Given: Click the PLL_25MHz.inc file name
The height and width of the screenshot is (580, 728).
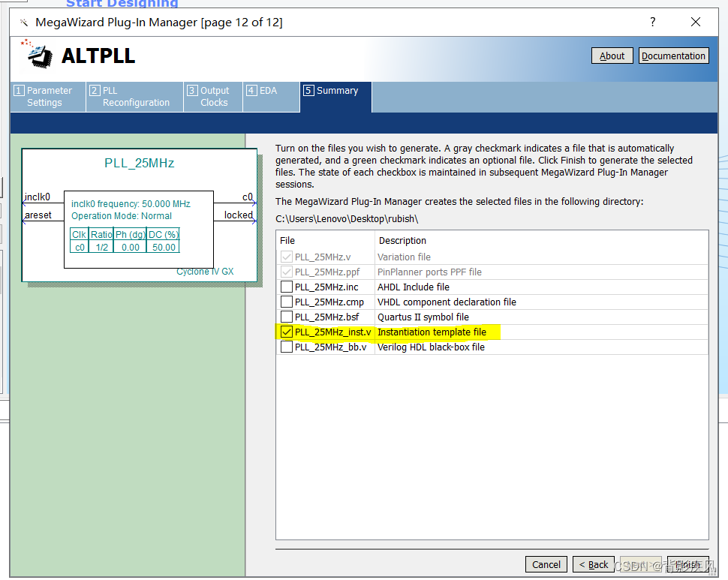Looking at the screenshot, I should (326, 287).
